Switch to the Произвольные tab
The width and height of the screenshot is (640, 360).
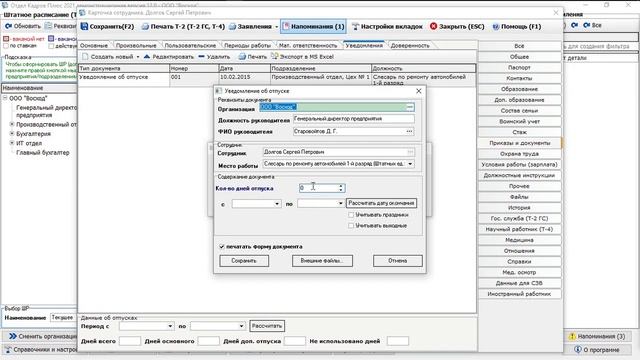pyautogui.click(x=136, y=45)
